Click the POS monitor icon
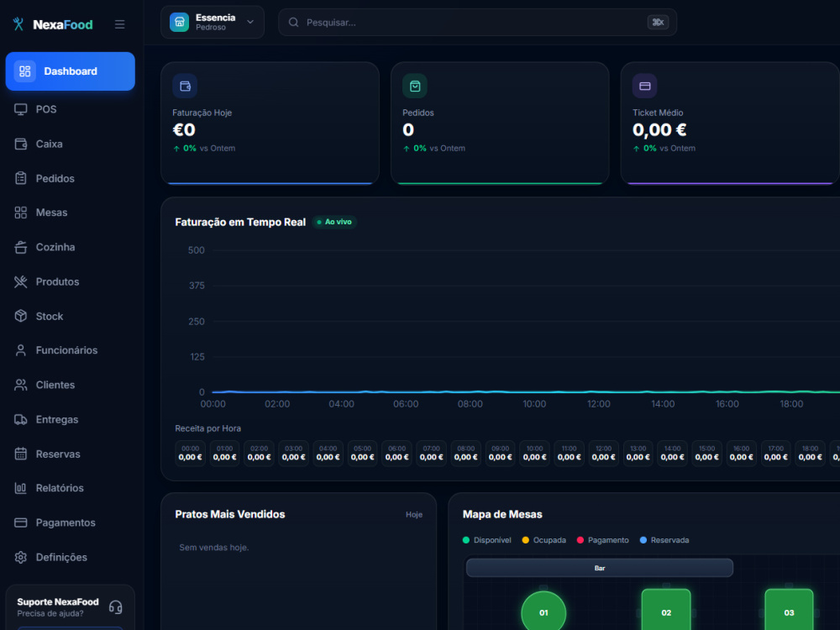Viewport: 840px width, 630px height. 21,109
